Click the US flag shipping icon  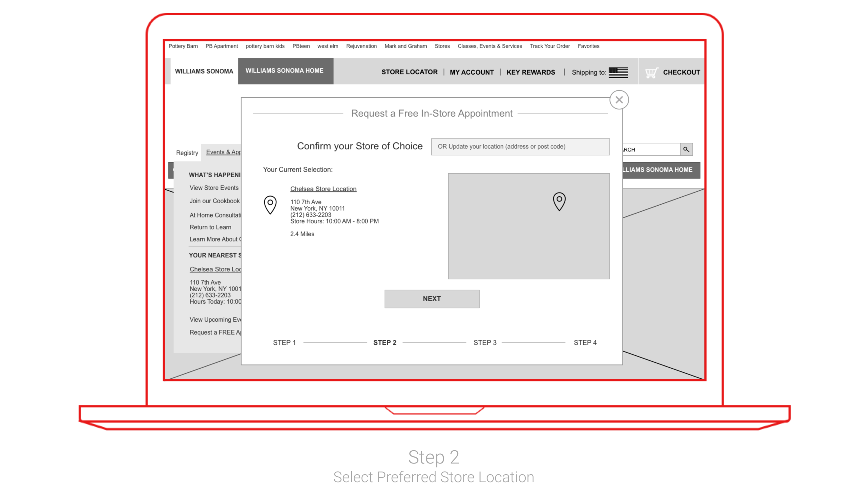pyautogui.click(x=618, y=72)
